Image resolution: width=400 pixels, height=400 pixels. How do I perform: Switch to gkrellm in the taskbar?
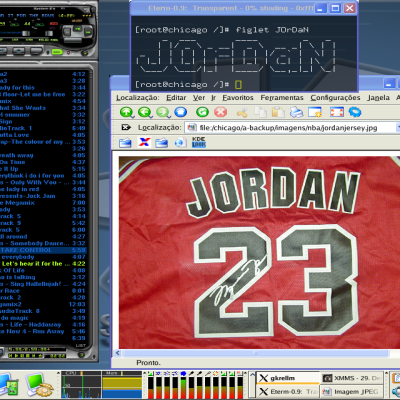point(288,378)
